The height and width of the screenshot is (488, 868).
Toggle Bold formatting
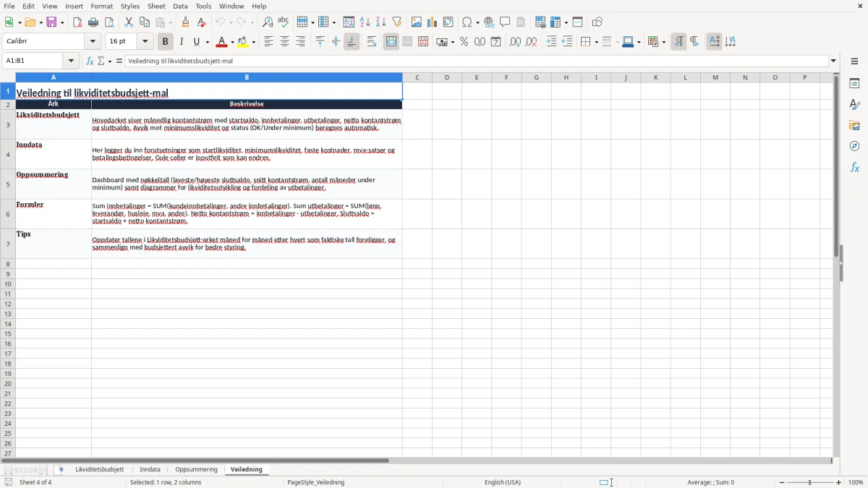tap(166, 42)
